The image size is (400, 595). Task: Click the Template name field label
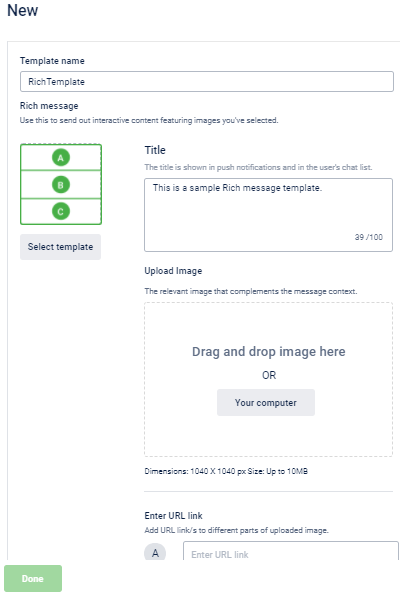click(x=52, y=61)
